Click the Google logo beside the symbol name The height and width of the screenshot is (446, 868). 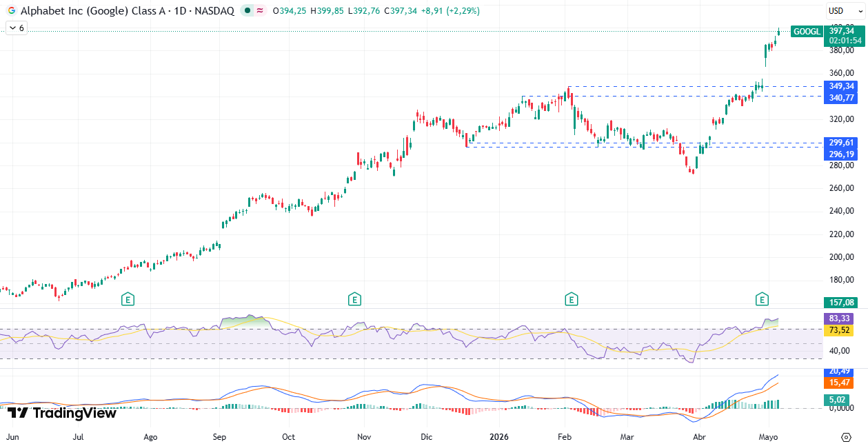click(11, 11)
